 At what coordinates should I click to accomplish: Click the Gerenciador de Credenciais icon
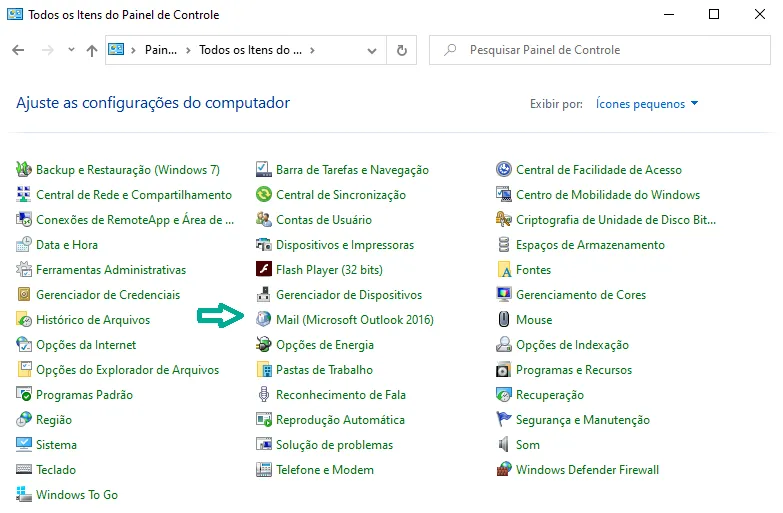[23, 294]
